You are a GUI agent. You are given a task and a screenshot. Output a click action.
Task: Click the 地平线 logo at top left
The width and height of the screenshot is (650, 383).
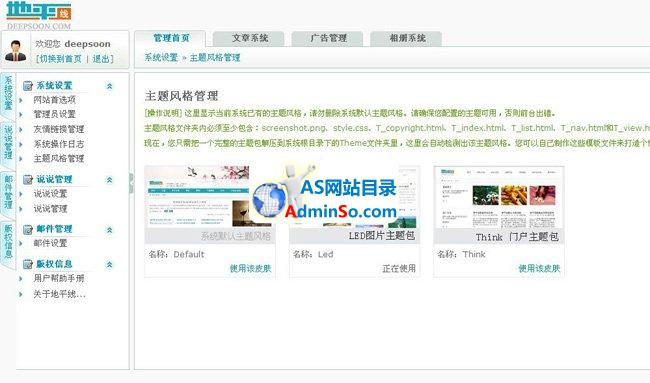(39, 15)
